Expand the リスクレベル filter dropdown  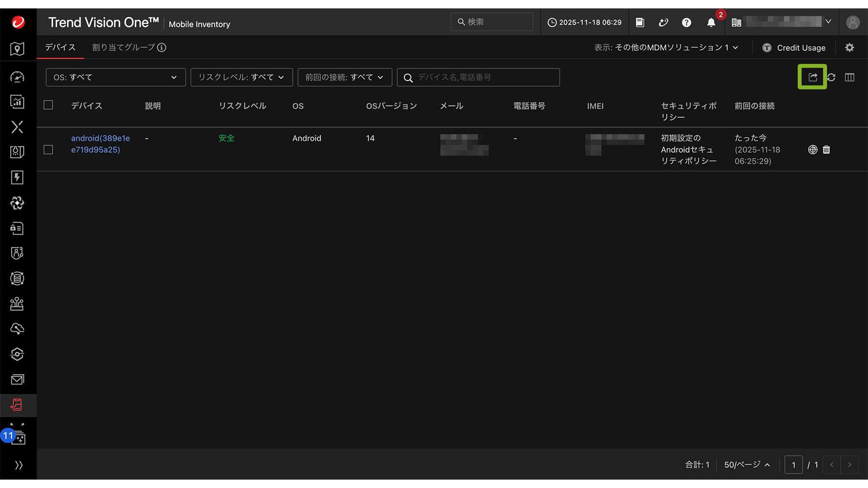(x=241, y=77)
